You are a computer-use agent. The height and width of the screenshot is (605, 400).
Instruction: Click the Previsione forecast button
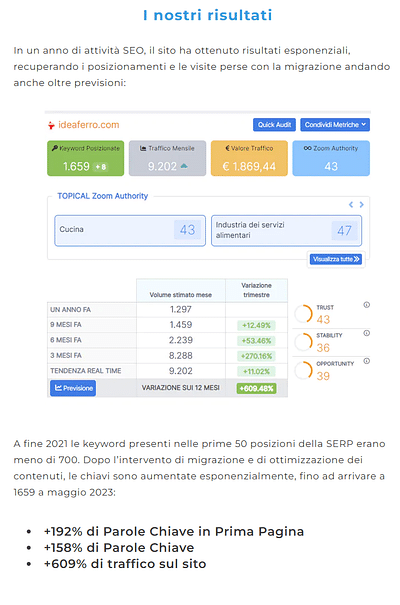pyautogui.click(x=73, y=388)
